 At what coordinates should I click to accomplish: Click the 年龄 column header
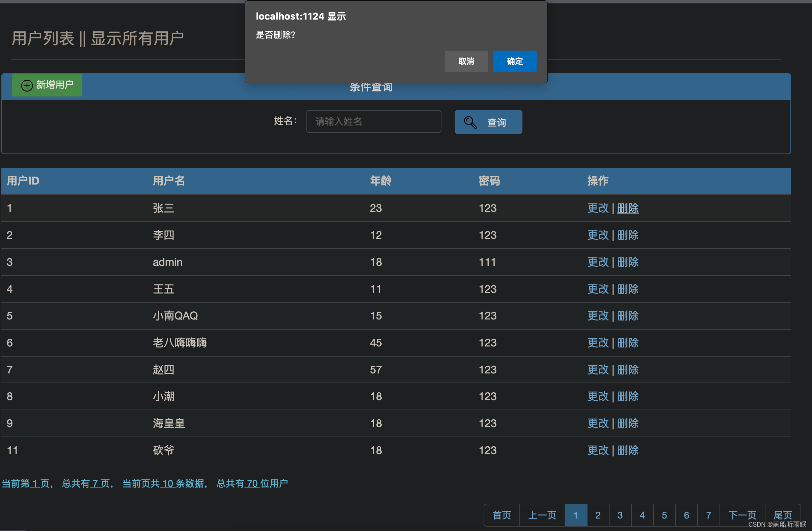[x=381, y=180]
